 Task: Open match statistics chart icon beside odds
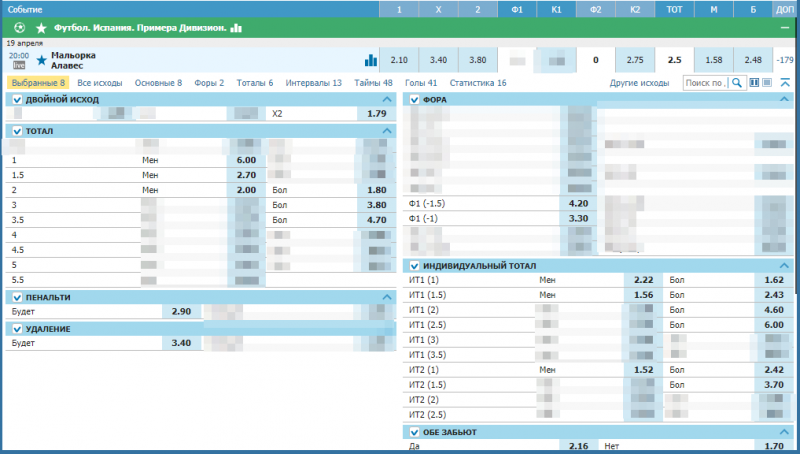(371, 60)
